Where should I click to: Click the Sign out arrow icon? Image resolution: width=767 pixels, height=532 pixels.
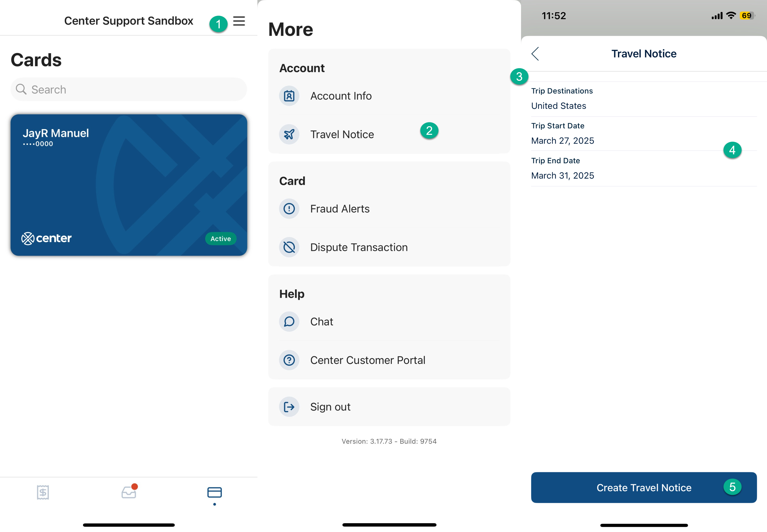(x=289, y=407)
